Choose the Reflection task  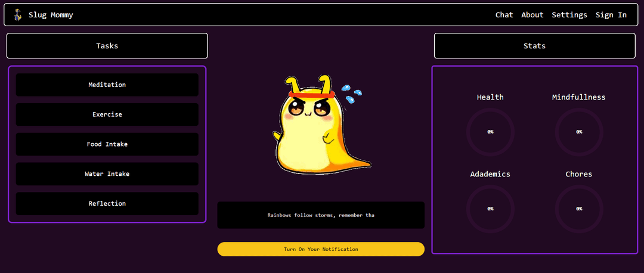pos(107,204)
